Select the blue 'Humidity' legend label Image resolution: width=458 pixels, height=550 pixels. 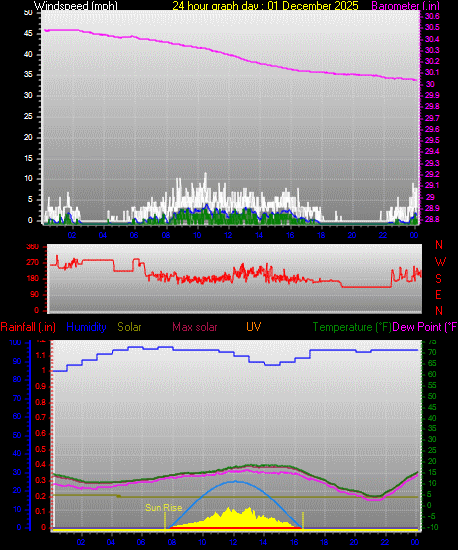click(x=86, y=327)
